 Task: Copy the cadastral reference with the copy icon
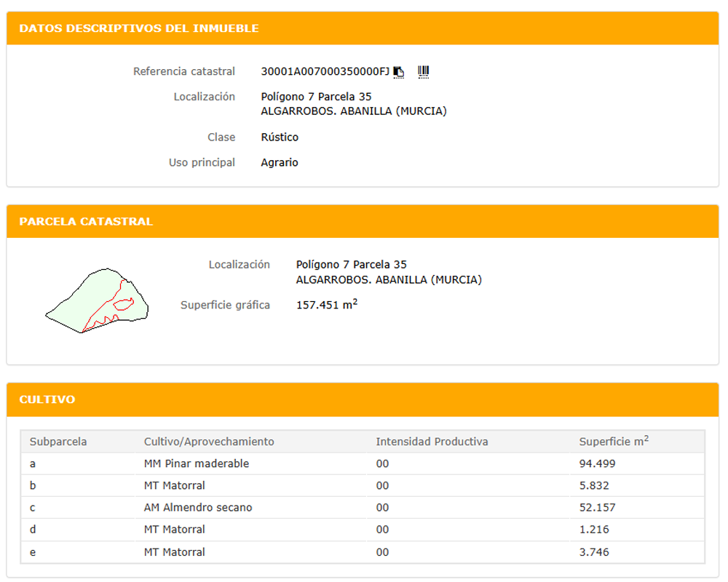(x=399, y=72)
